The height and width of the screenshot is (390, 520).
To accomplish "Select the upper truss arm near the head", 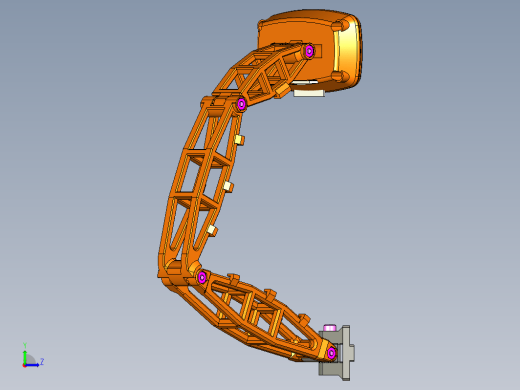I will click(x=263, y=73).
